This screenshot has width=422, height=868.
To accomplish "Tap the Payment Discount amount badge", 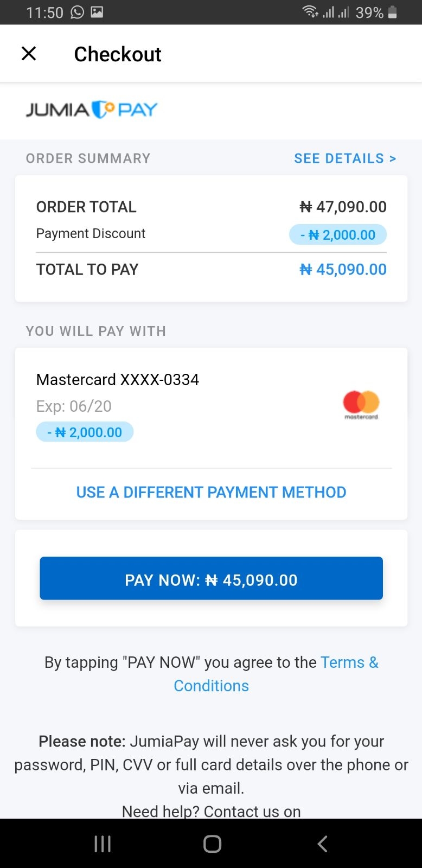I will pos(338,235).
